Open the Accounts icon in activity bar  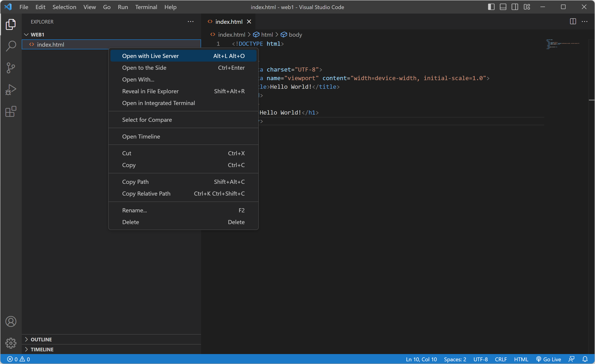point(11,321)
